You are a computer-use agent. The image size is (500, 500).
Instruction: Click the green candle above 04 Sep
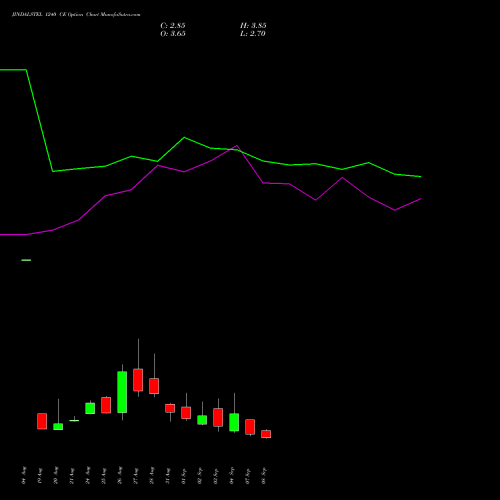pyautogui.click(x=234, y=422)
